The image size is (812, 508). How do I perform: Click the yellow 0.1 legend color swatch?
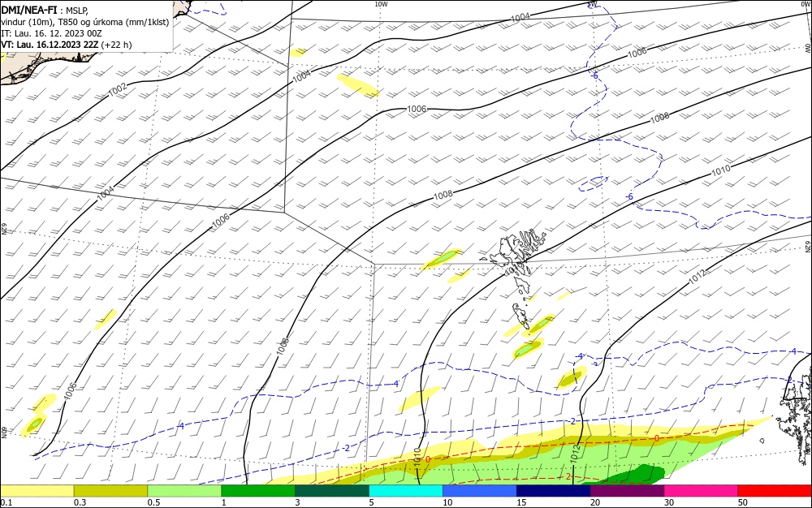click(x=37, y=491)
